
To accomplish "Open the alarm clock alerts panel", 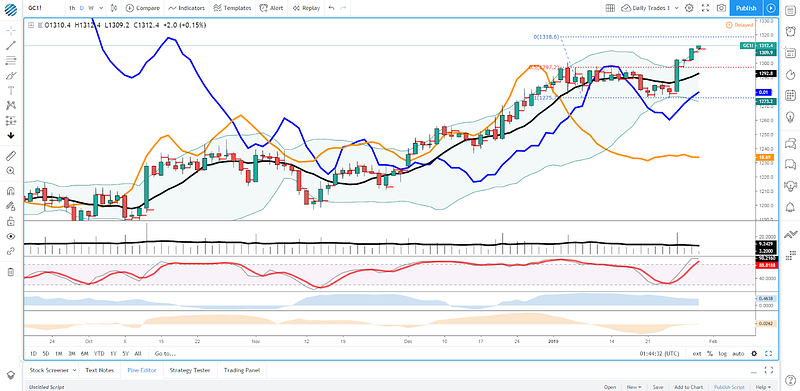I will (x=791, y=31).
